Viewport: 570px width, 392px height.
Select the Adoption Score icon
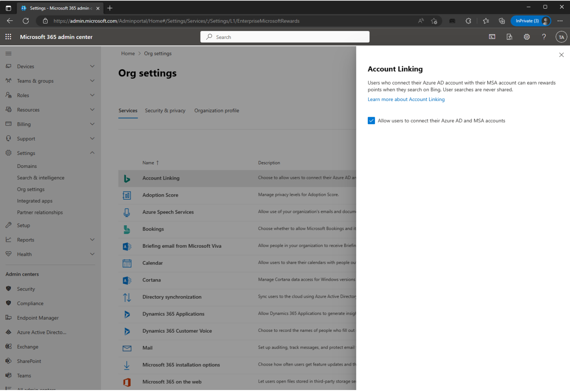pos(127,195)
